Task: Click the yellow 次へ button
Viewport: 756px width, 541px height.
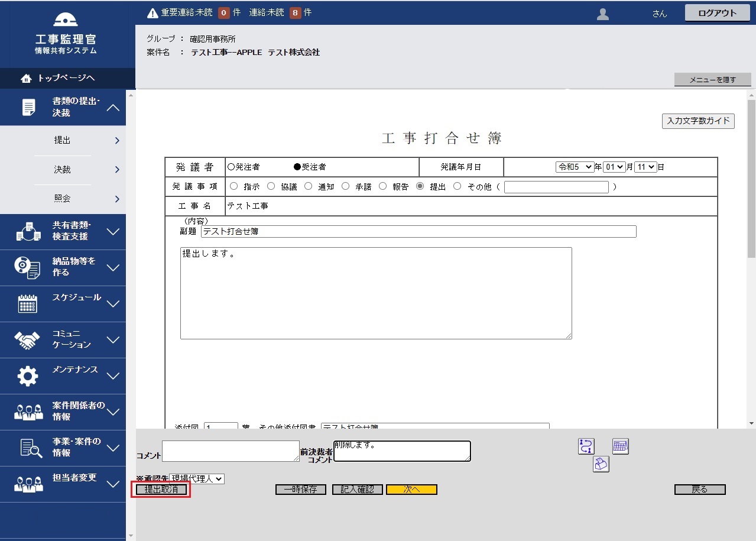Action: pos(411,490)
